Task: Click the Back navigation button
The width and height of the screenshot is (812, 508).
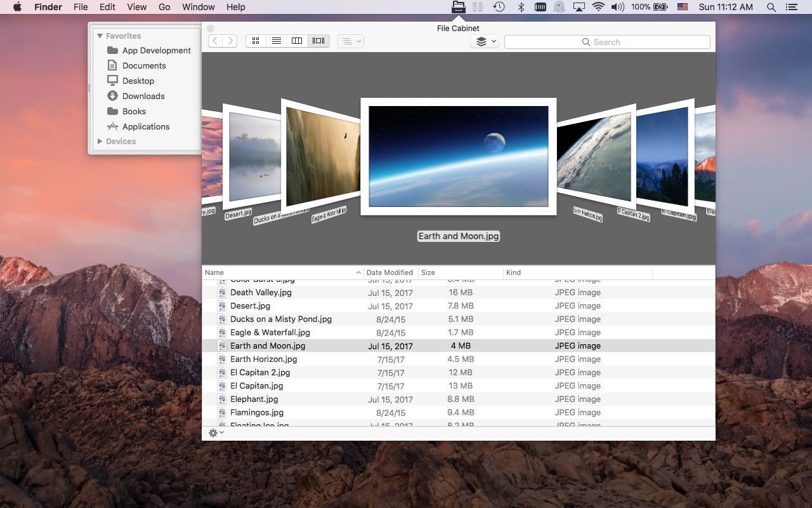Action: (215, 41)
